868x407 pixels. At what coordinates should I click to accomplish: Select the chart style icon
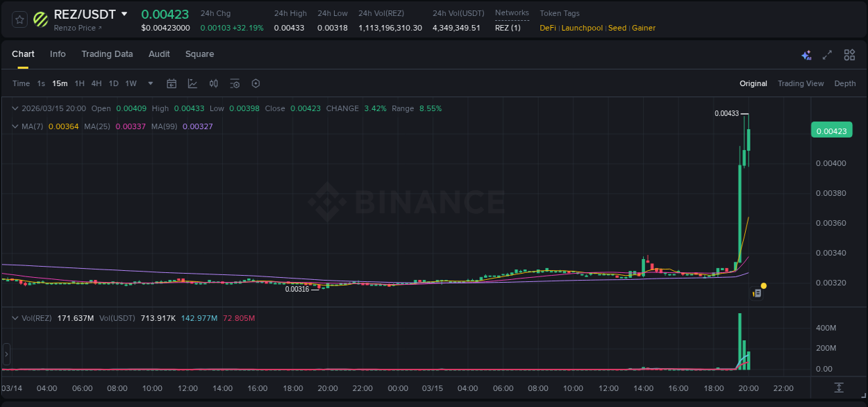(x=192, y=83)
